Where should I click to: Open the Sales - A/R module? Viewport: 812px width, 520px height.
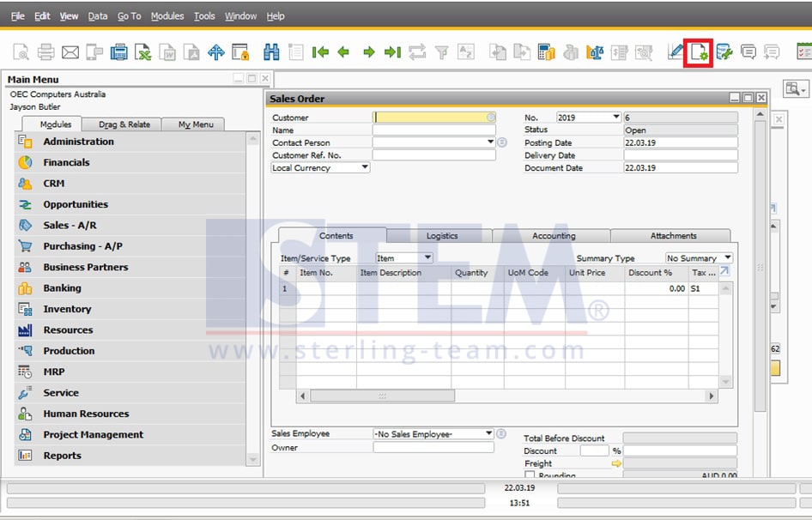(70, 226)
